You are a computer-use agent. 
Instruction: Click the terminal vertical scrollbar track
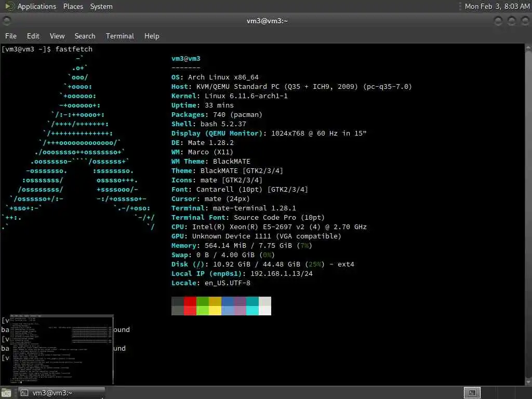[528, 214]
